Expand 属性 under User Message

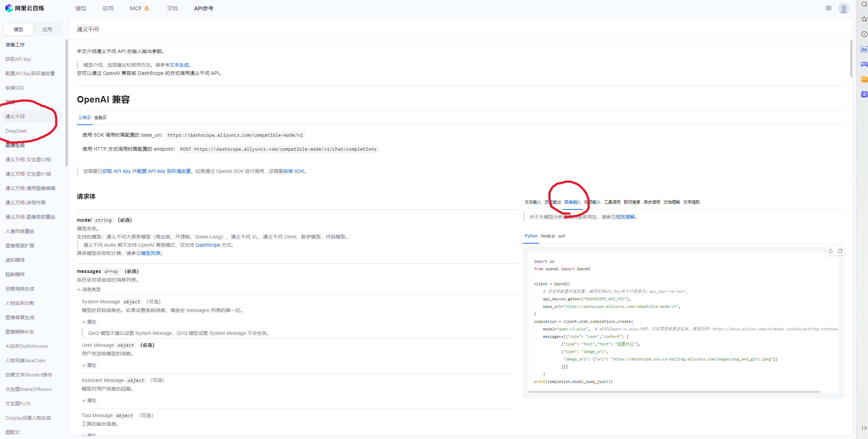pos(89,365)
